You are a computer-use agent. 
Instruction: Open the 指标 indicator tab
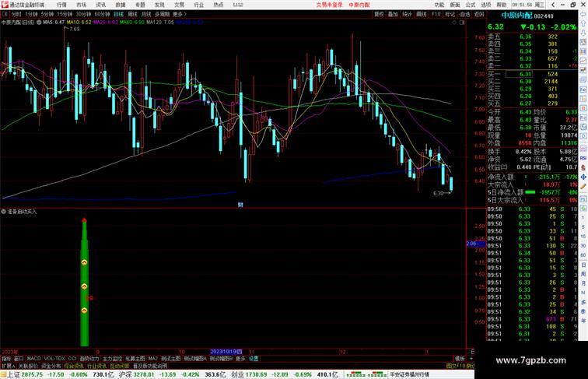point(7,359)
